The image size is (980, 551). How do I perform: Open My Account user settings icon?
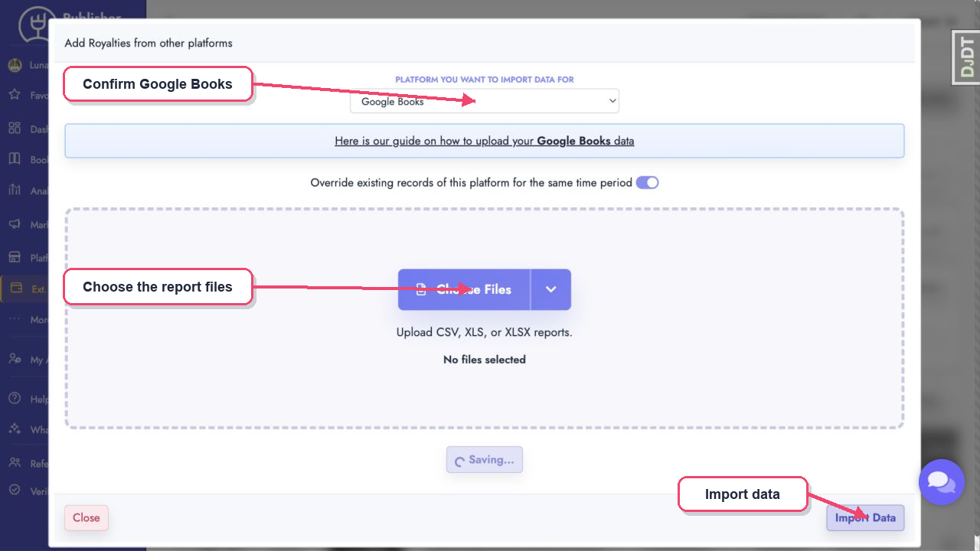pos(15,359)
